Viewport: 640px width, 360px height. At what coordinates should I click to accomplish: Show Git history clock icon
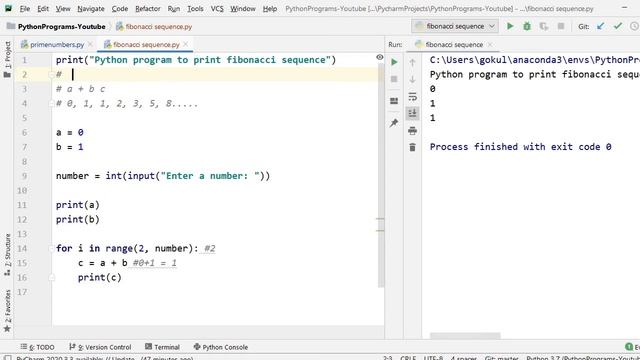click(634, 26)
